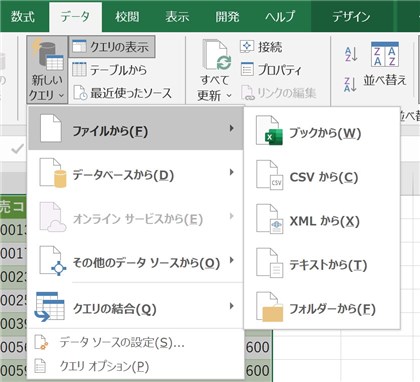Click the データ ソースの設定 icon

click(41, 343)
